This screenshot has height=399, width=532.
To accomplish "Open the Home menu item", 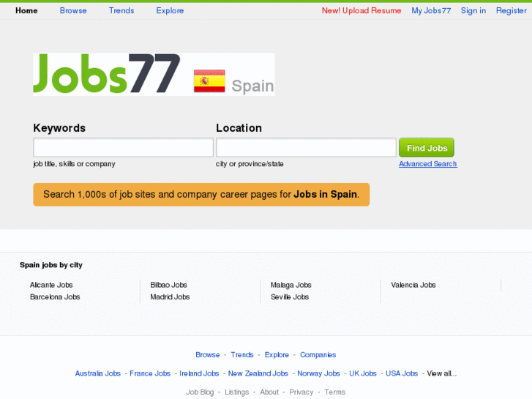I will pos(26,10).
